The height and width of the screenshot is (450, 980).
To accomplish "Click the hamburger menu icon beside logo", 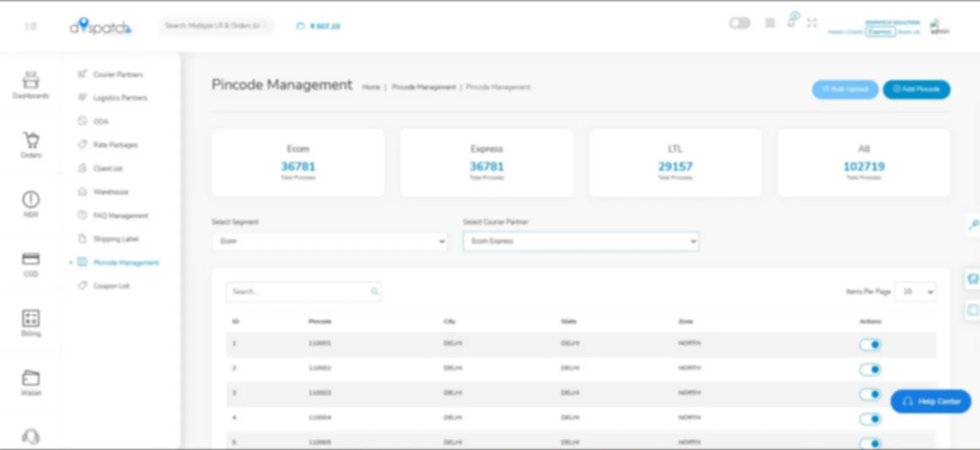I will coord(31,26).
